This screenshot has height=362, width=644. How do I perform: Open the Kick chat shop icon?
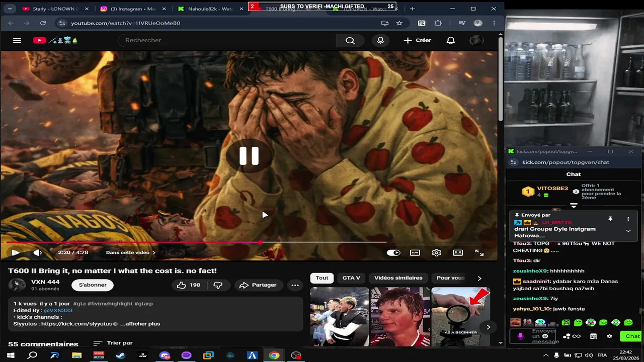coord(593,336)
